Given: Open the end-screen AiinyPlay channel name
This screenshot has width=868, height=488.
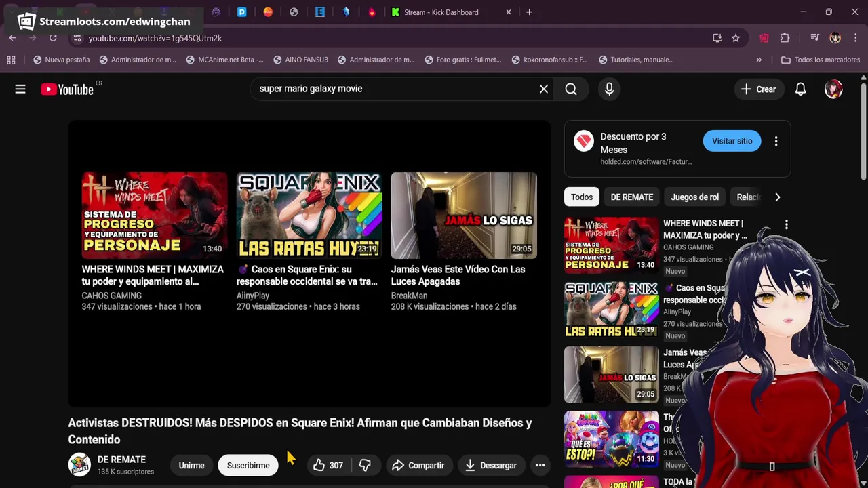Looking at the screenshot, I should [253, 296].
